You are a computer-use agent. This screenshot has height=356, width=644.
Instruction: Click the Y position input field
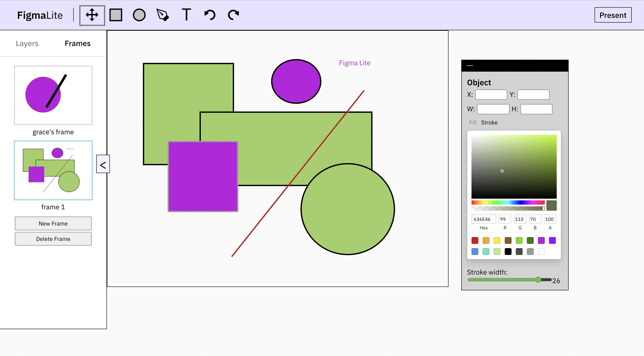coord(533,95)
